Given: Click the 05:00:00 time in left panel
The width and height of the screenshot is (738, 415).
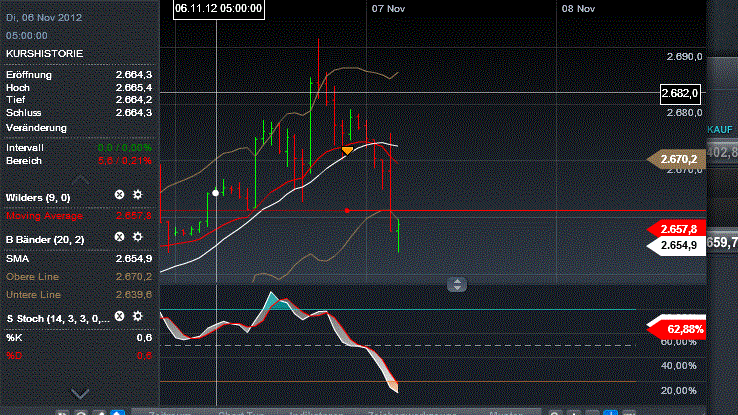Looking at the screenshot, I should [x=27, y=35].
